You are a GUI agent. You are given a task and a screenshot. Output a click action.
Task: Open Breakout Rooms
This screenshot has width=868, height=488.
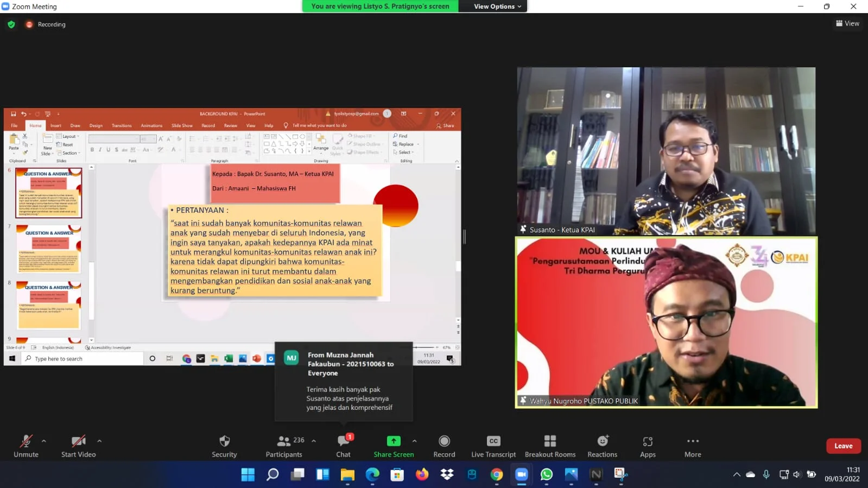point(550,446)
